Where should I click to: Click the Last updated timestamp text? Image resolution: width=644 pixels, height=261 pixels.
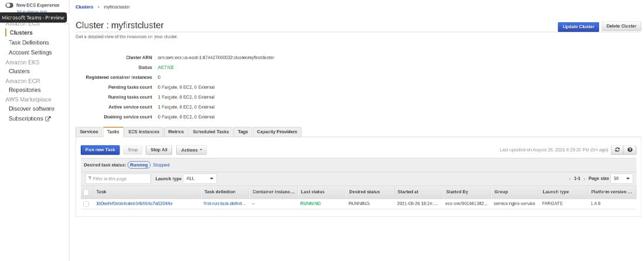click(554, 150)
